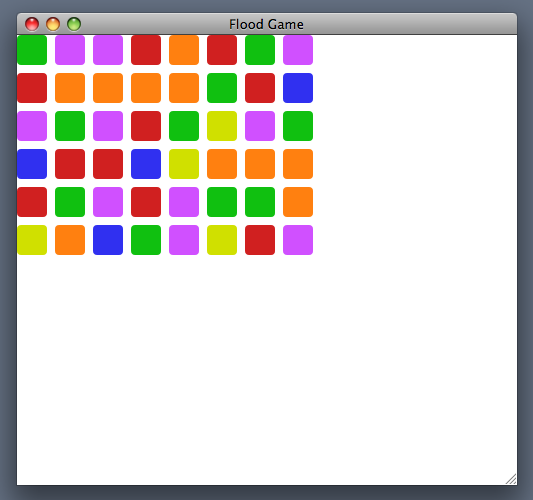
Task: Click the green tile in the bottom row
Action: (x=146, y=240)
